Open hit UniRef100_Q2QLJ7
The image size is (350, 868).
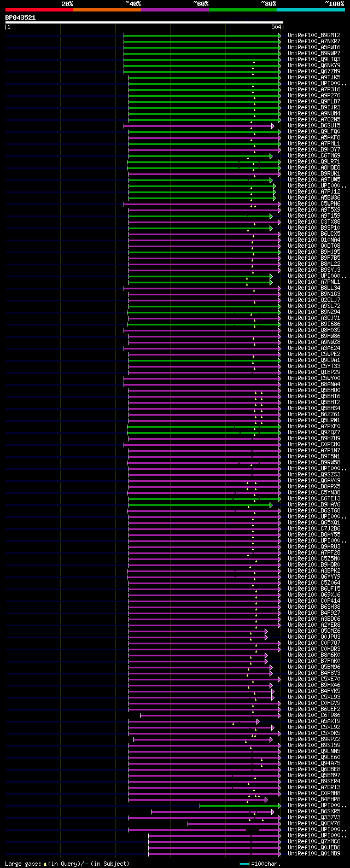[314, 300]
